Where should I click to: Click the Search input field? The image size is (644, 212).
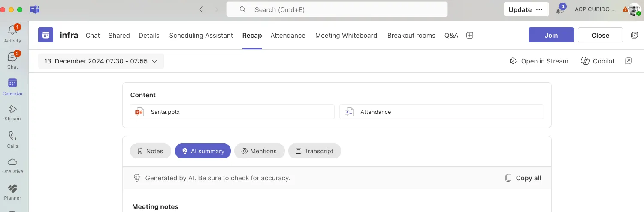tap(337, 9)
